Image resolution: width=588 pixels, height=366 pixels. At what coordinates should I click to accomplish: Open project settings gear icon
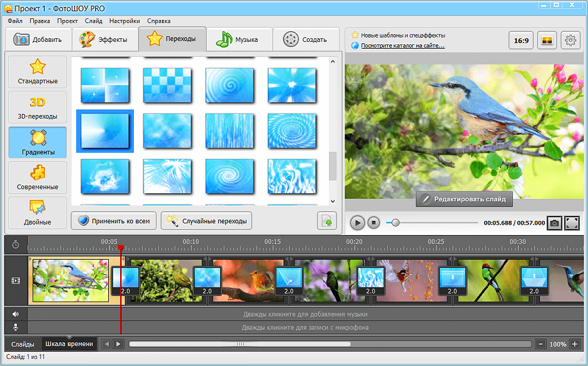pyautogui.click(x=570, y=41)
